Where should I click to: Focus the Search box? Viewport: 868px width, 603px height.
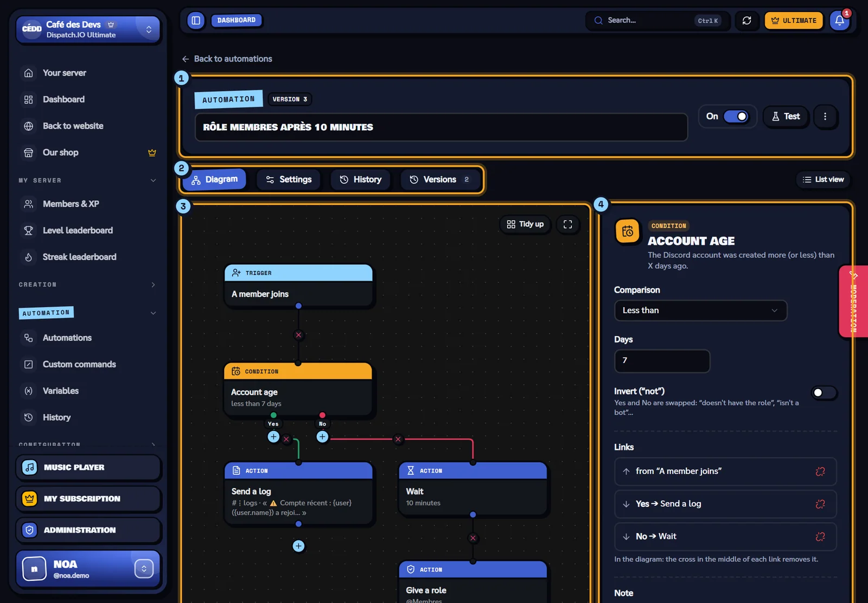(657, 21)
